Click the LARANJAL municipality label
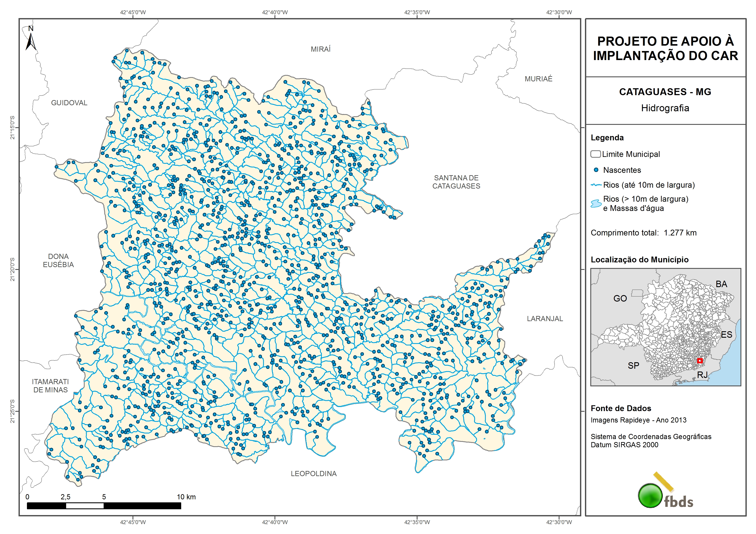 point(545,319)
